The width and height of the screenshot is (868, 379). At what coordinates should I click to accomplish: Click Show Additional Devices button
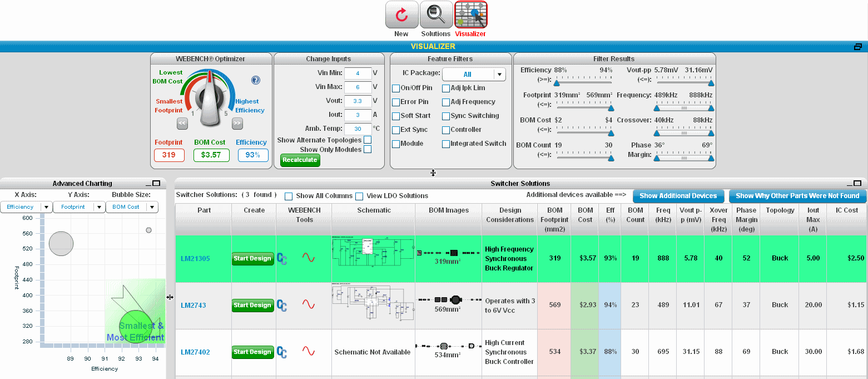click(678, 196)
